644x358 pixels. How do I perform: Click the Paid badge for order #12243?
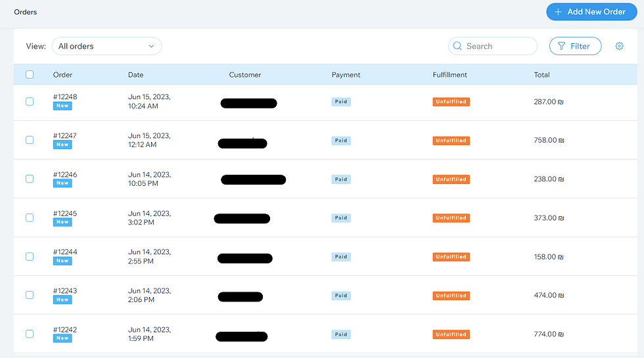tap(341, 296)
